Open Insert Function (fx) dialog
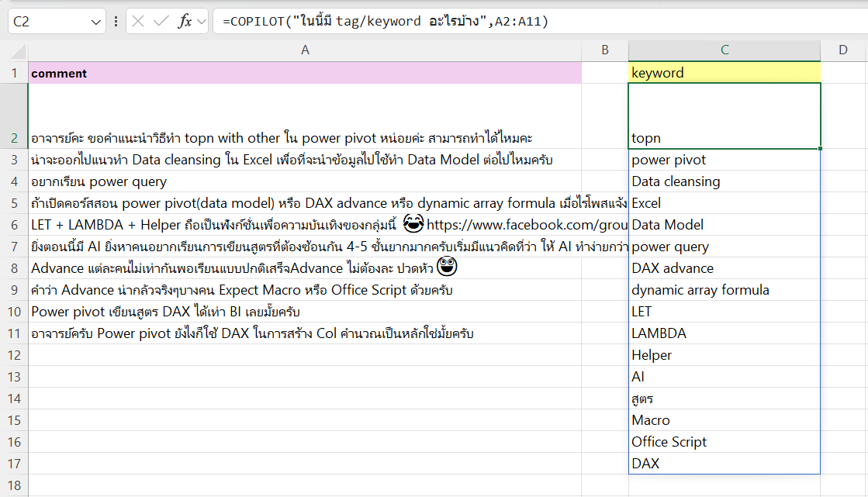Screen dimensions: 868x497 [x=185, y=22]
